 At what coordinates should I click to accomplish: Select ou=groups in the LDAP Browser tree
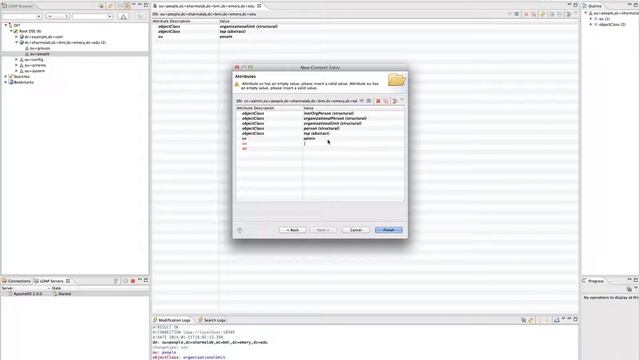coord(40,48)
